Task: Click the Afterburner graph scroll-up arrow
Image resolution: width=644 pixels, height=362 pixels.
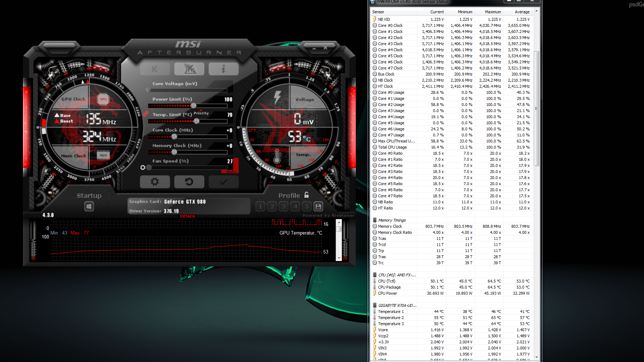Action: click(339, 222)
